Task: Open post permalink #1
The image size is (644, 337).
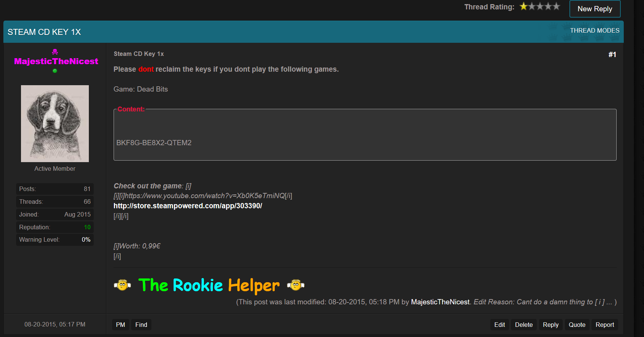Action: (612, 55)
